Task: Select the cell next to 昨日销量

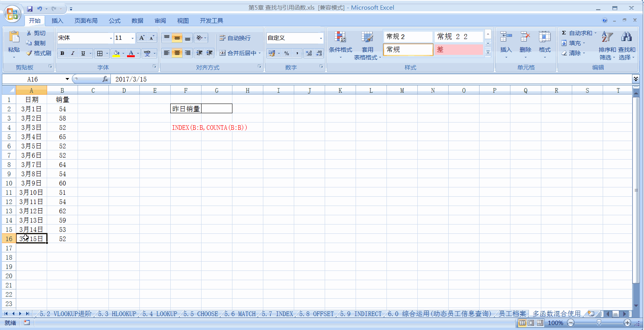Action: 217,109
